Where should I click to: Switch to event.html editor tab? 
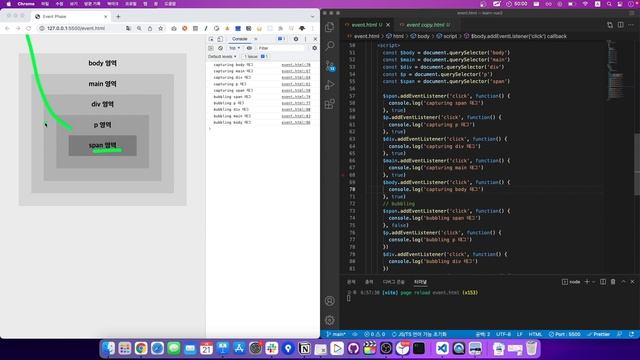click(x=367, y=25)
